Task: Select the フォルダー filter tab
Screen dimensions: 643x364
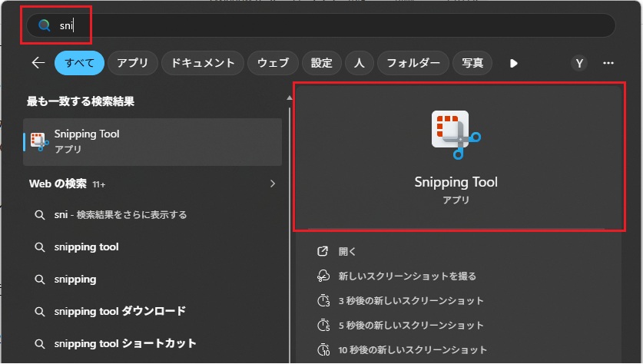Action: (x=413, y=63)
